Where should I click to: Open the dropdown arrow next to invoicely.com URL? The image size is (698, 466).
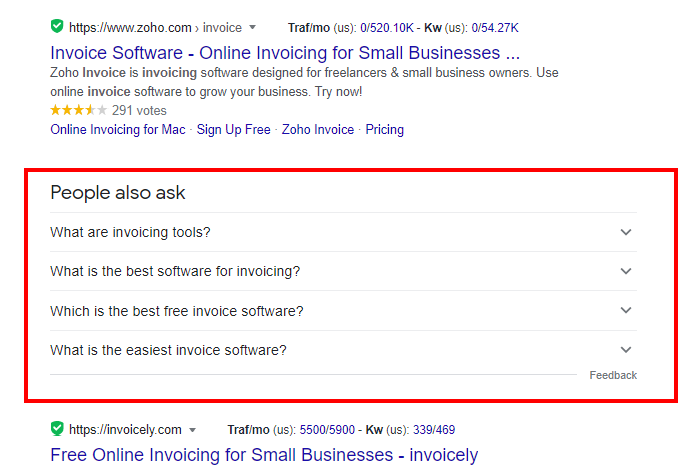click(192, 430)
